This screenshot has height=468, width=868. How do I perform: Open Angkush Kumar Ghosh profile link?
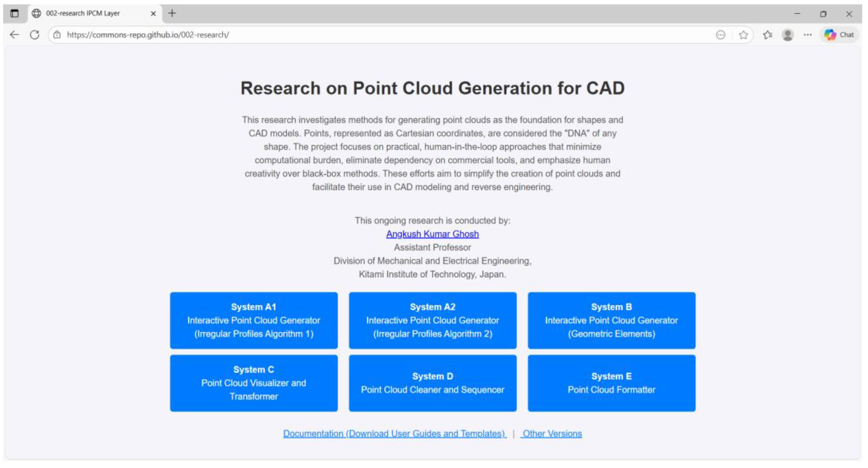(432, 234)
